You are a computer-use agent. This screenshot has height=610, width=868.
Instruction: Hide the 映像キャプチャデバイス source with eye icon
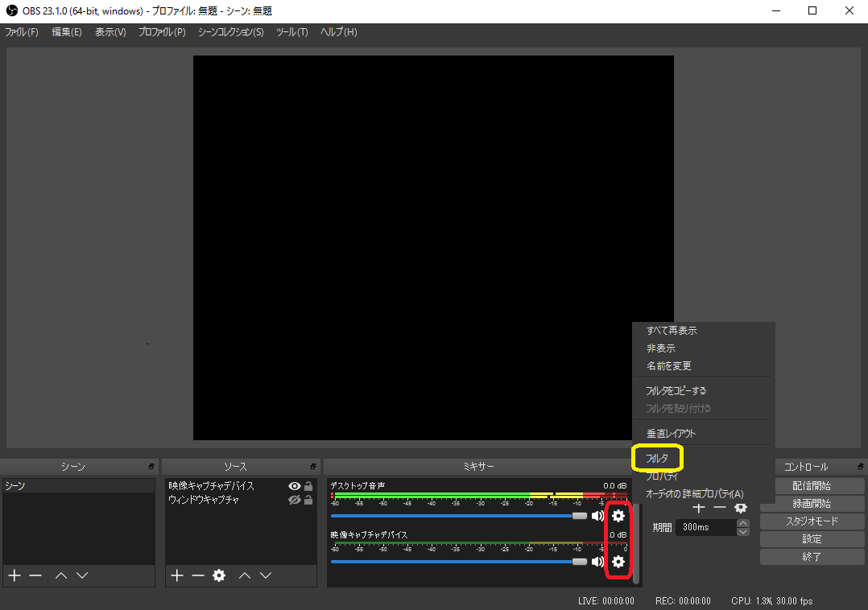pyautogui.click(x=294, y=486)
